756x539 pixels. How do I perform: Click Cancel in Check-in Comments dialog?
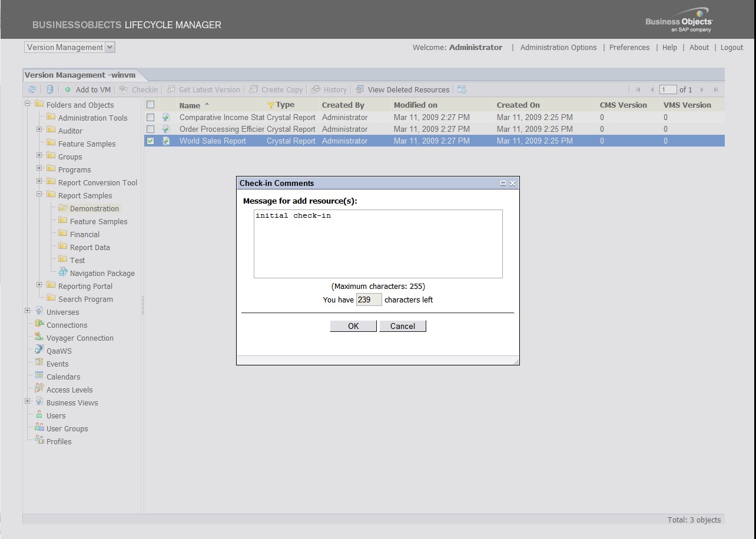(x=403, y=326)
